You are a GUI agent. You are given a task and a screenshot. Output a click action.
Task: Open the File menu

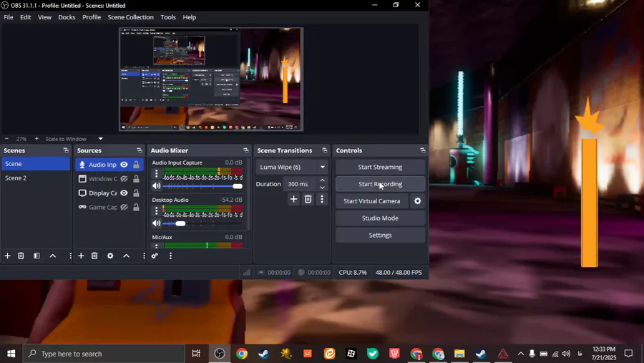tap(8, 17)
